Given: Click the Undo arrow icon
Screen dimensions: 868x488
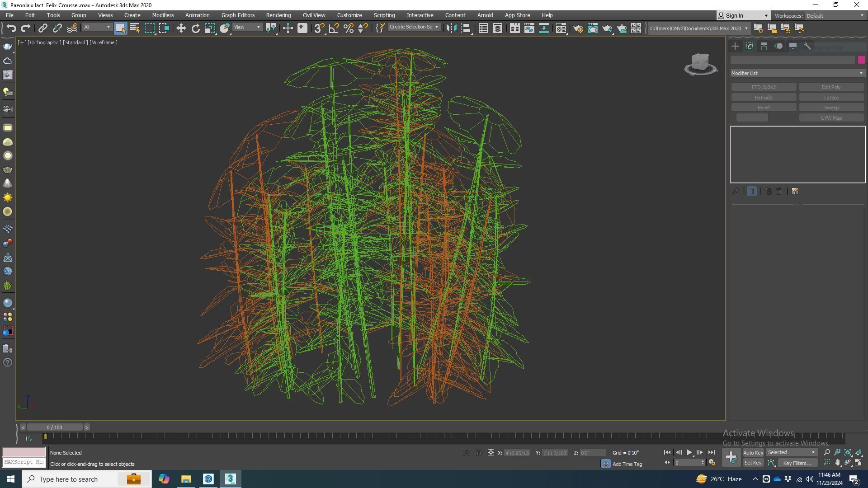Looking at the screenshot, I should pyautogui.click(x=11, y=28).
